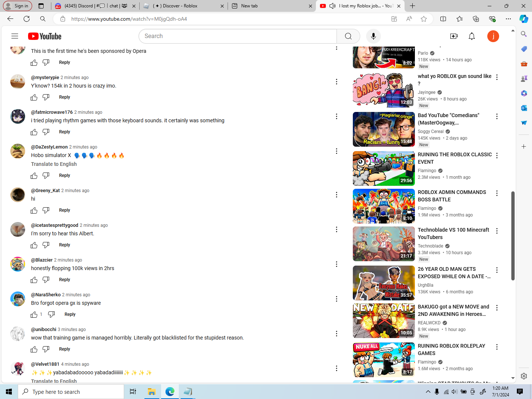
Task: Open the Outlook icon in Edge sidebar
Action: coord(524,108)
